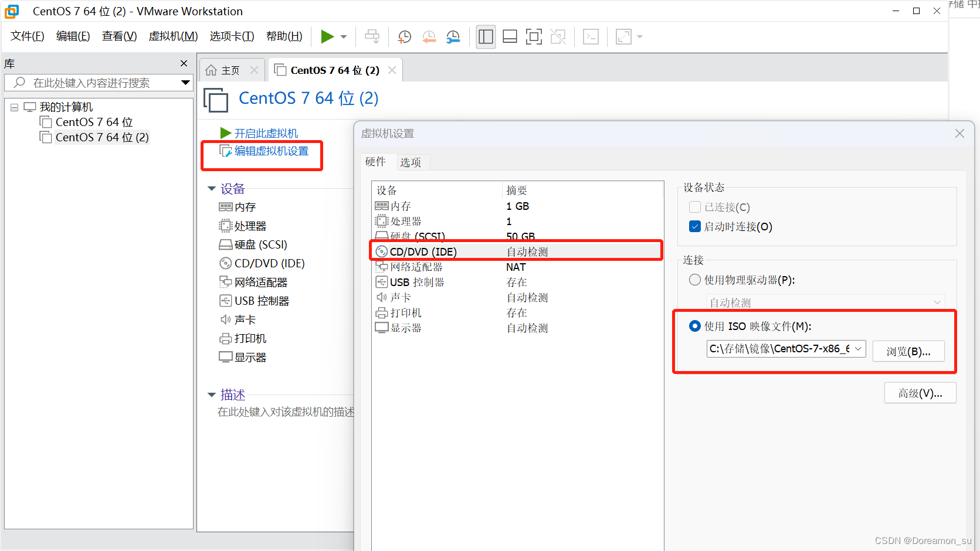Toggle the library sidebar view icon

click(x=486, y=37)
